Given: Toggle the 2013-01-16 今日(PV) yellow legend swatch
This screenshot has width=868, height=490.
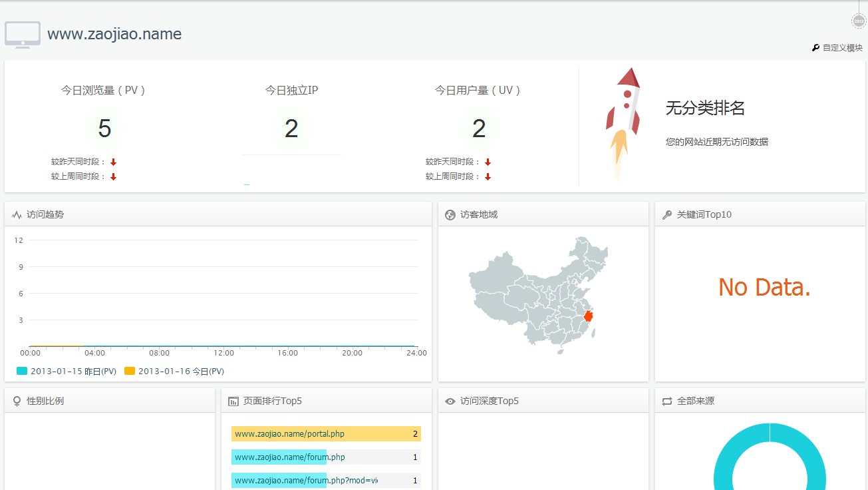Looking at the screenshot, I should 130,371.
